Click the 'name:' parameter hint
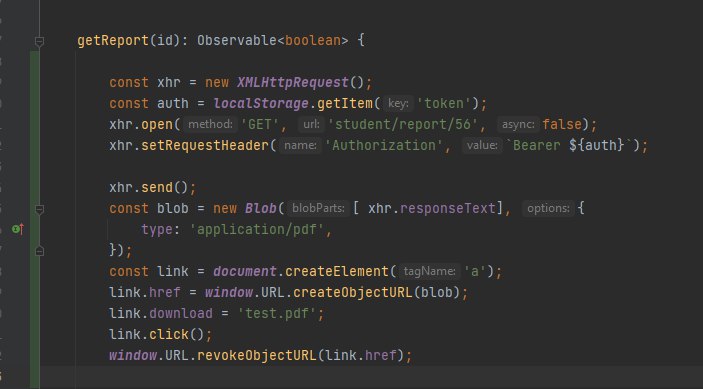703x389 pixels. pyautogui.click(x=300, y=145)
